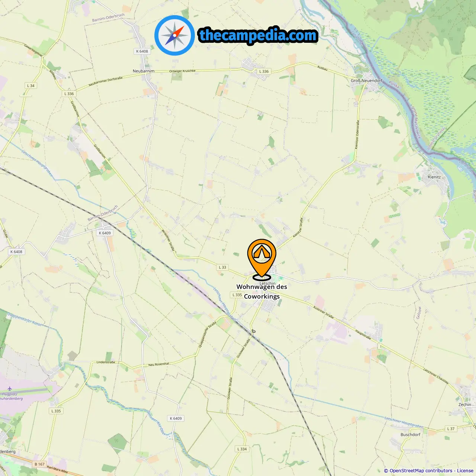Click the K 6409 shield near Gusower Straße

click(176, 418)
